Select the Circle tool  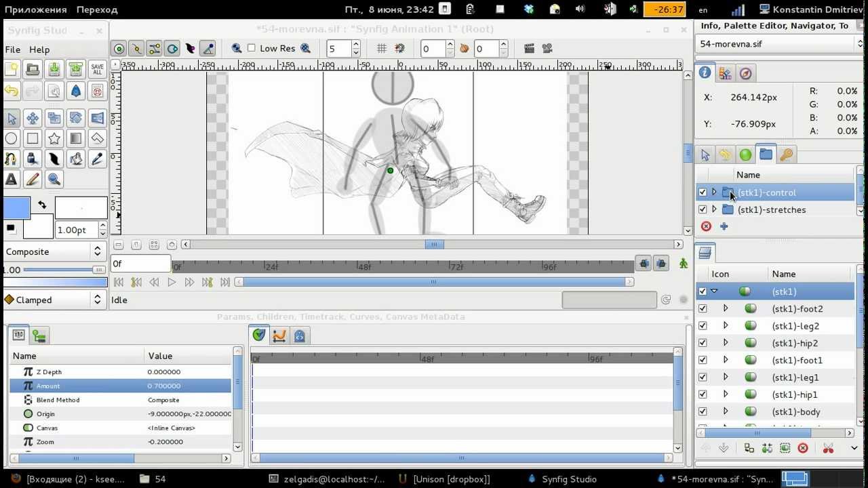12,139
